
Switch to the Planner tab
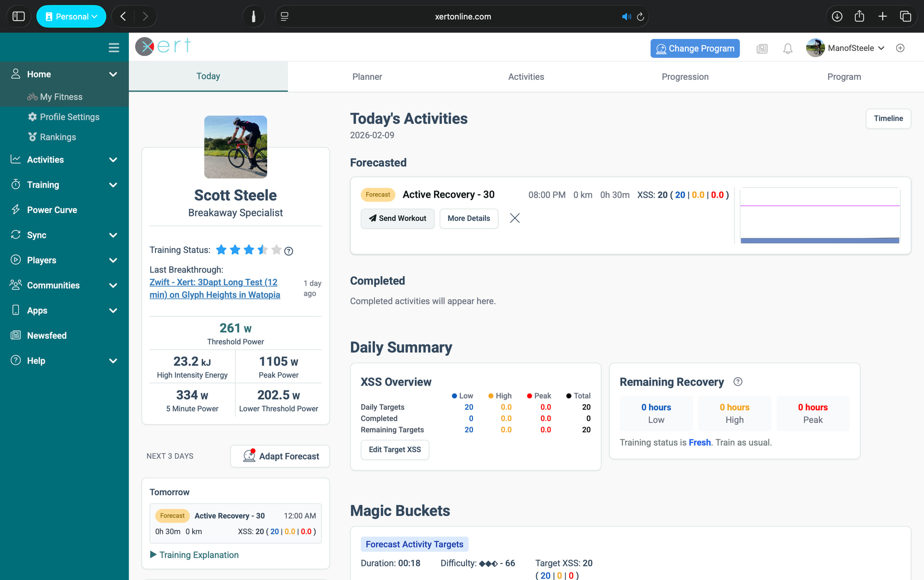pos(367,77)
